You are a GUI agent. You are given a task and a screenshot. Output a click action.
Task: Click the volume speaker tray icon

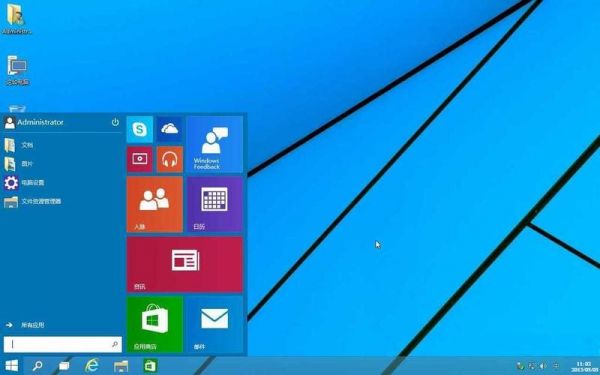click(543, 366)
